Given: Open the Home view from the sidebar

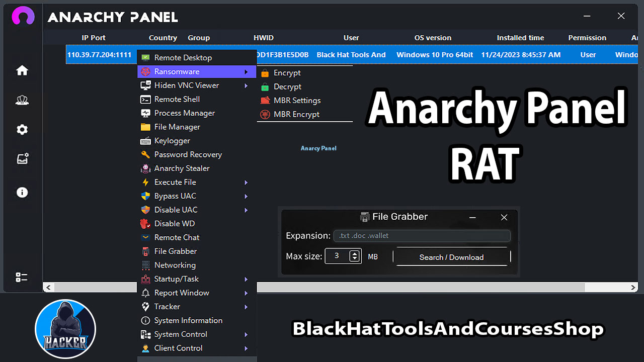Looking at the screenshot, I should tap(22, 70).
